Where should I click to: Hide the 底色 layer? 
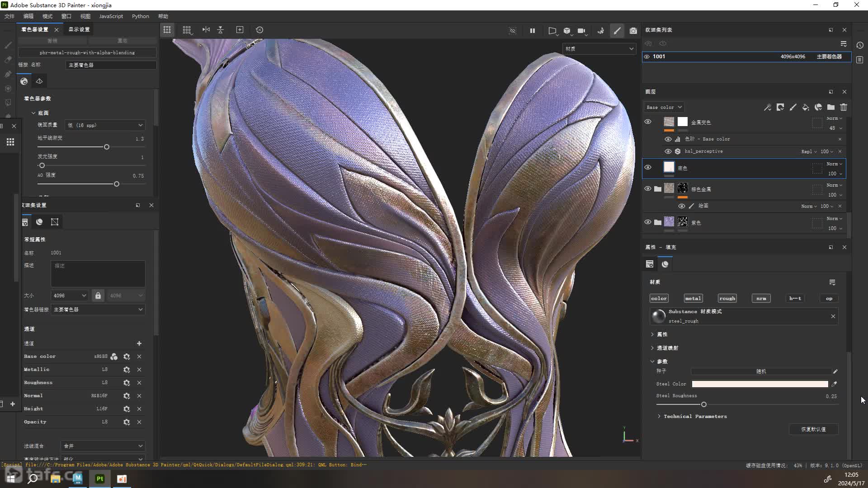click(x=648, y=168)
